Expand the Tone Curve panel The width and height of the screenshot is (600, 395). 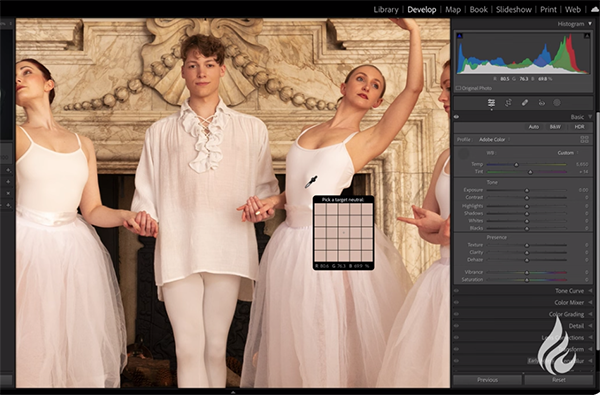(x=569, y=291)
